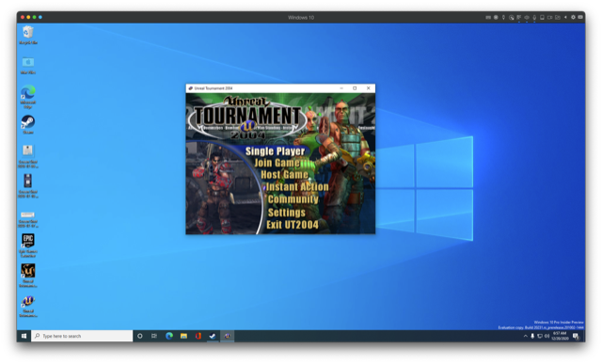Open network status in system tray

[x=539, y=336]
